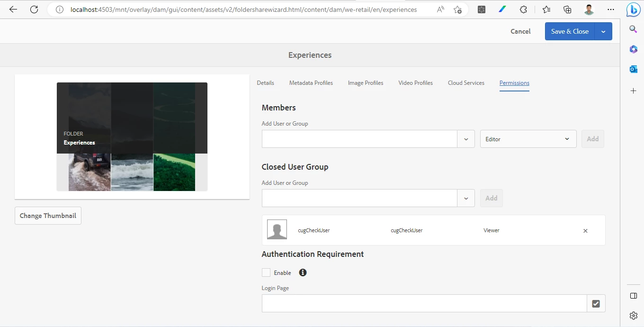The height and width of the screenshot is (327, 644).
Task: Click the Closed User Group heading
Action: coord(295,167)
